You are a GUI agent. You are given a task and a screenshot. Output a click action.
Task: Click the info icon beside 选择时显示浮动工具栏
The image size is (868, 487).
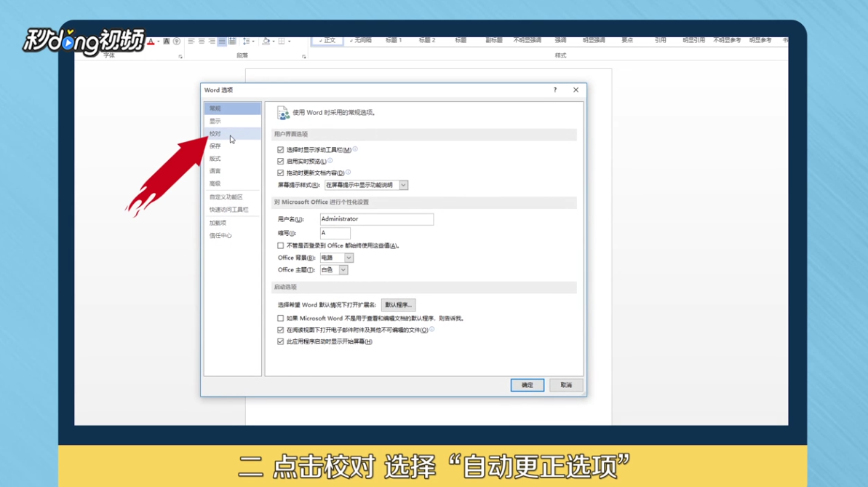[x=355, y=149]
